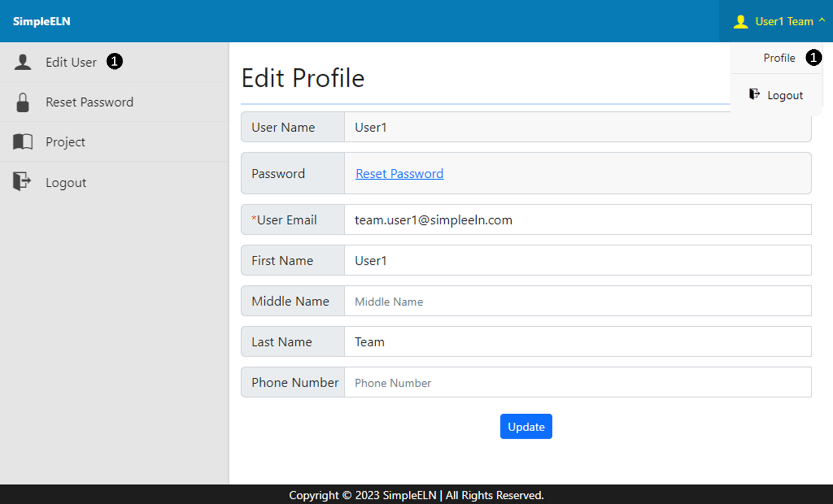Click the SimpleELN brand logo text

[x=41, y=22]
